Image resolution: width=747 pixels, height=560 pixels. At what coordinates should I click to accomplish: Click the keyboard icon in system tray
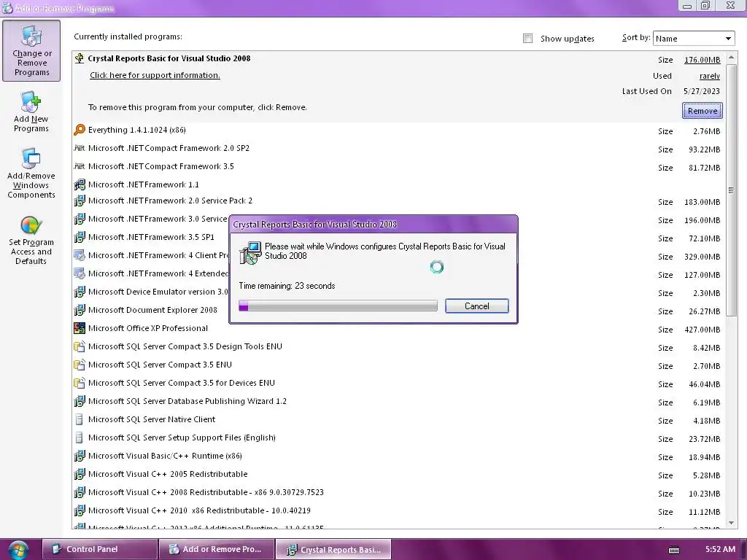[673, 550]
